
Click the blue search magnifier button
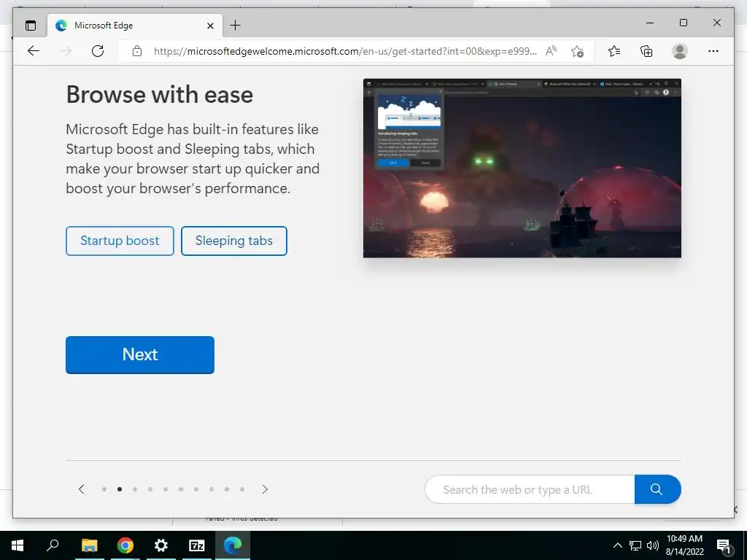pos(657,489)
